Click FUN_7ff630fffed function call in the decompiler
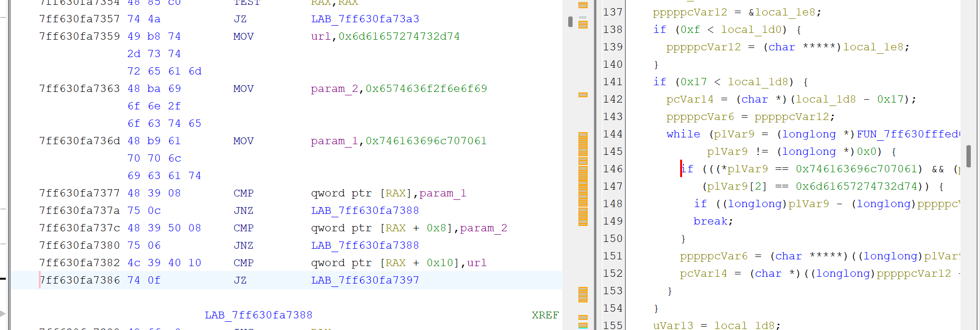The height and width of the screenshot is (330, 980). coord(909,134)
